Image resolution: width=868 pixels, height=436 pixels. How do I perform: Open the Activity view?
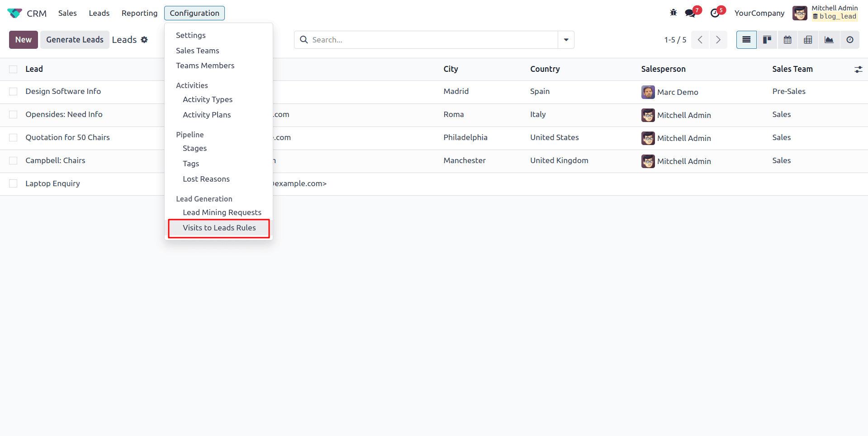click(850, 40)
